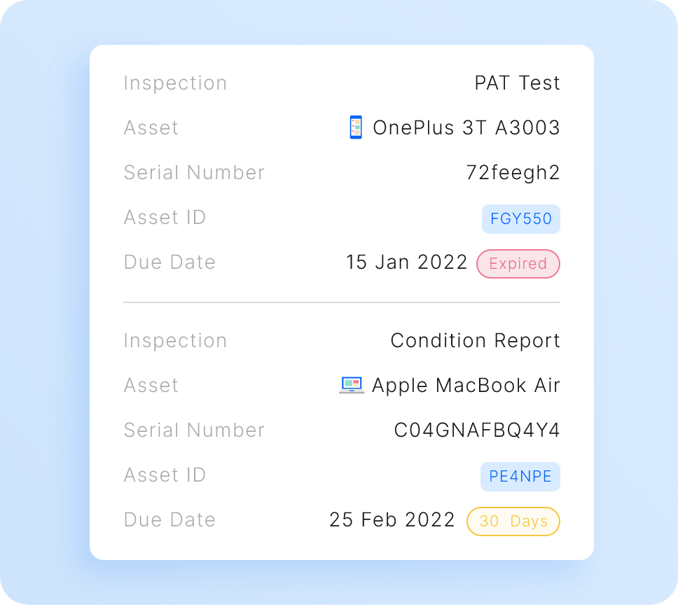The image size is (678, 616).
Task: Click the Asset label in the PAT Test record
Action: coord(151,128)
